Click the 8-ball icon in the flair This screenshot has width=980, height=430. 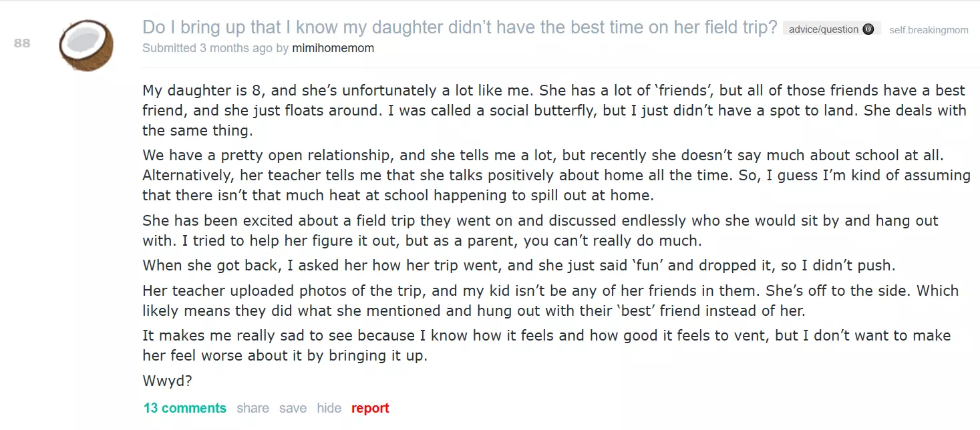click(x=868, y=29)
